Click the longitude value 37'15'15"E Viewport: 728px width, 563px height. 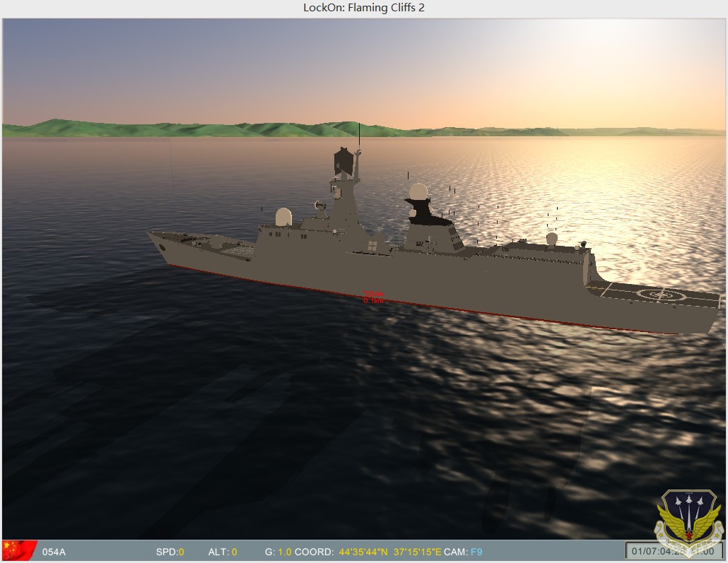click(418, 552)
